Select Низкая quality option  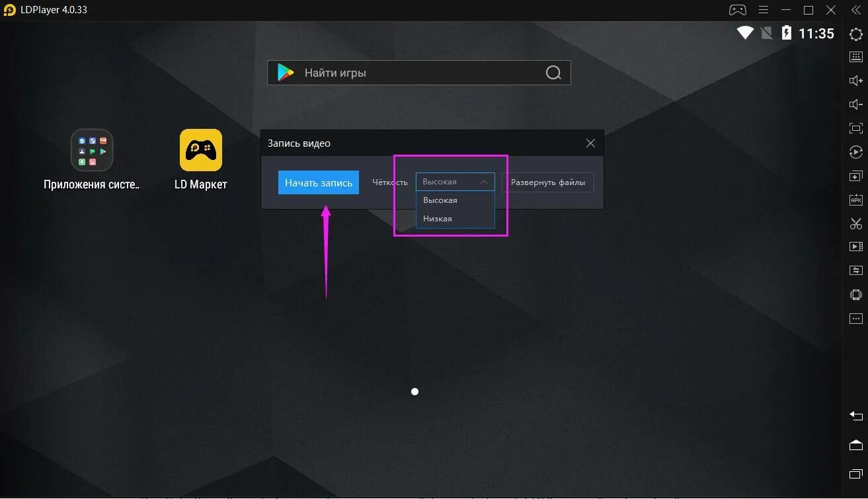pyautogui.click(x=455, y=219)
